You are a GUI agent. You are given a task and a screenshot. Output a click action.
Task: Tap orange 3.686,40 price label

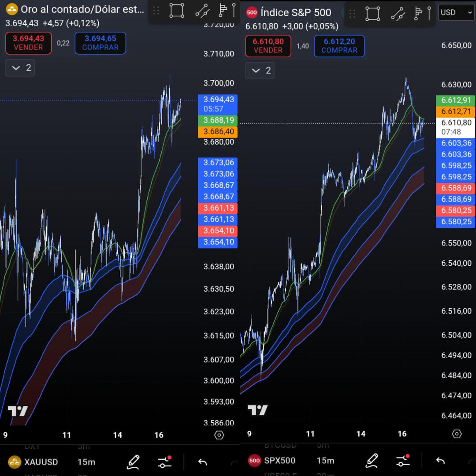tap(218, 132)
